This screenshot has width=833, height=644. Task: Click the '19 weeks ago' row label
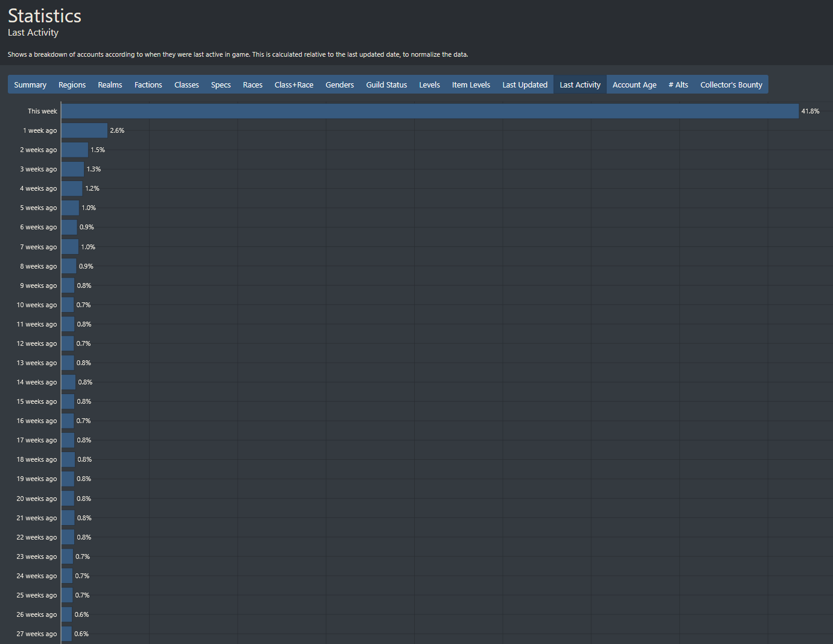(37, 479)
